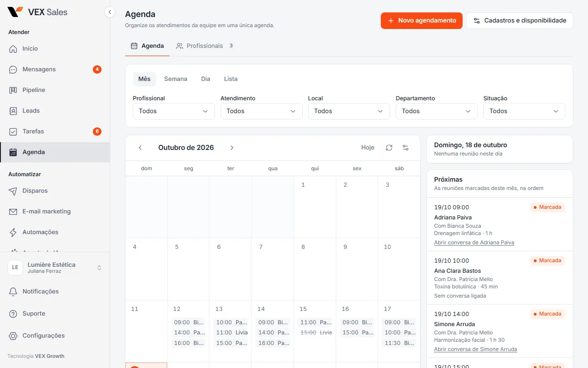588x368 pixels.
Task: Open Abrir conversa de Simone Arruda link
Action: (475, 349)
